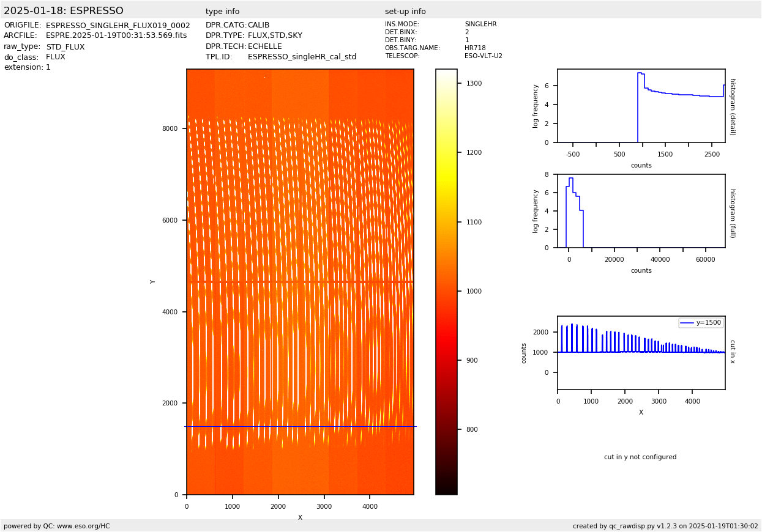The image size is (762, 532).
Task: Click the ARCFILE name ESPRE.2025-01-19T00:31:53.569.fits
Action: point(116,36)
